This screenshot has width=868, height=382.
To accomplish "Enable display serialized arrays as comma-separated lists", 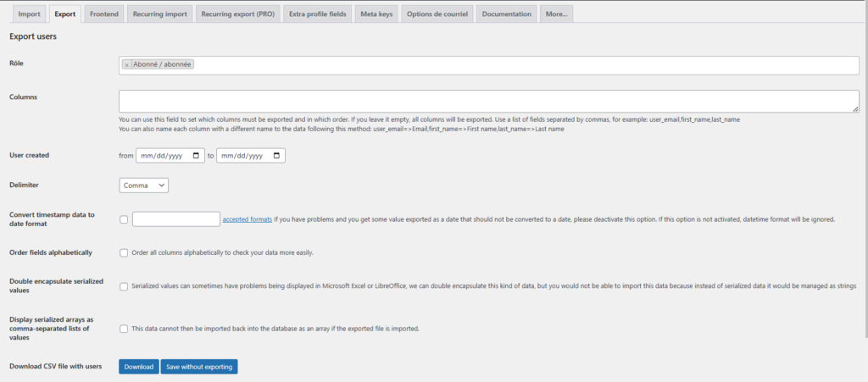I will 125,329.
